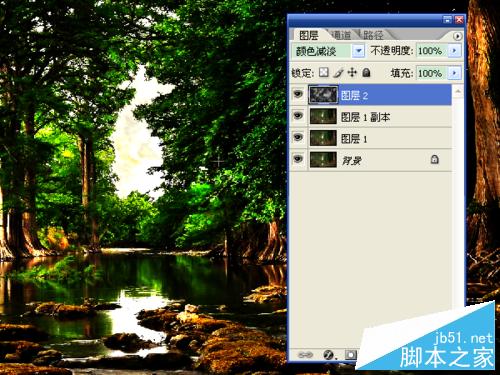Image resolution: width=500 pixels, height=375 pixels.
Task: Switch to 通道 tab
Action: pyautogui.click(x=342, y=35)
